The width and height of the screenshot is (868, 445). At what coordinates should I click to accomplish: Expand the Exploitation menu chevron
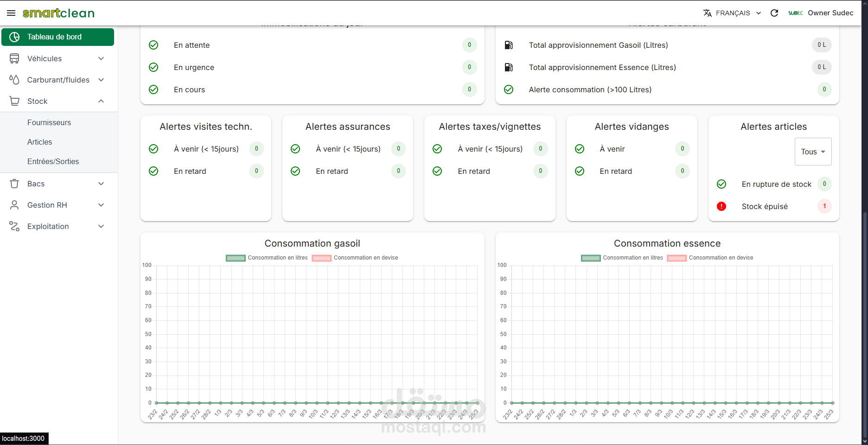coord(101,226)
